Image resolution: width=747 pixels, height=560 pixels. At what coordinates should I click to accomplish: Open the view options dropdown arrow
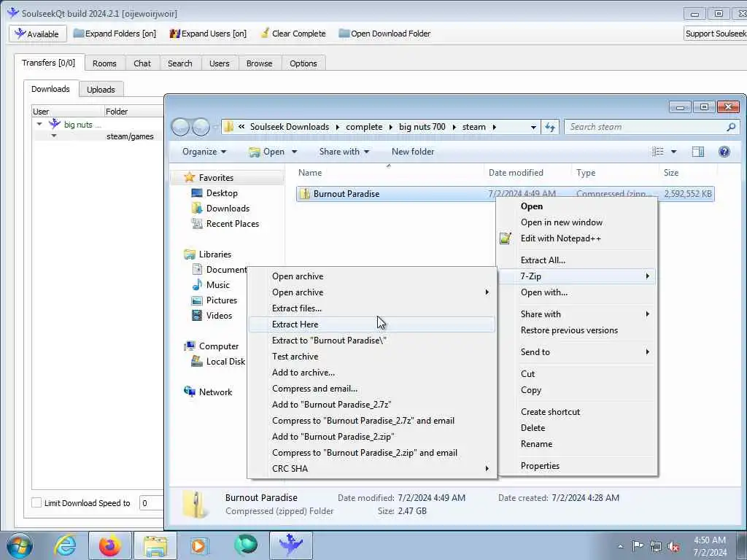point(673,152)
